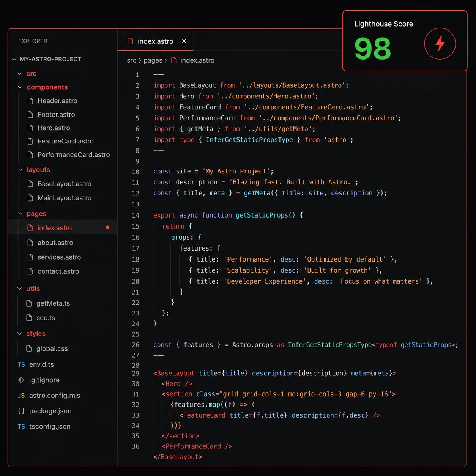
Task: Click the file icon beside MainLayout.astro
Action: 30,198
